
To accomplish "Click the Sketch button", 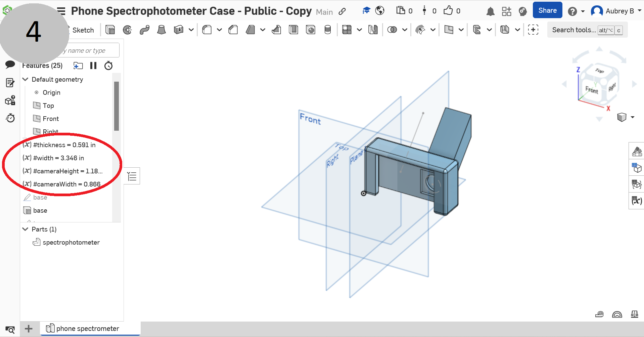I will (x=83, y=30).
